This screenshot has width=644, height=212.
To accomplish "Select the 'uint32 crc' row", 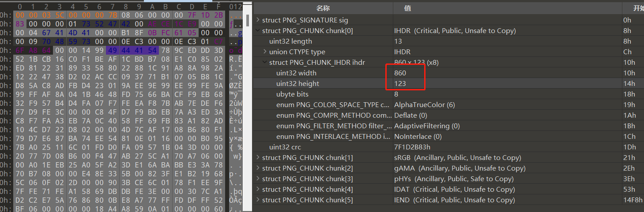I will pyautogui.click(x=448, y=147).
